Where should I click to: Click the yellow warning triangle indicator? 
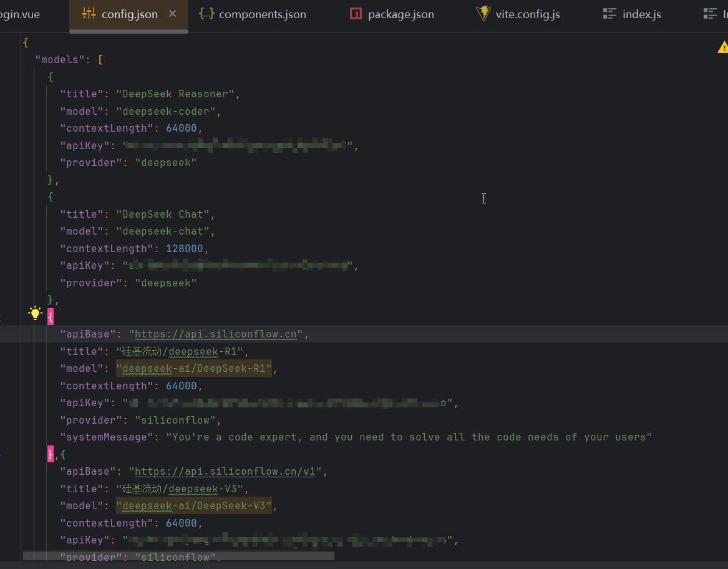point(723,47)
